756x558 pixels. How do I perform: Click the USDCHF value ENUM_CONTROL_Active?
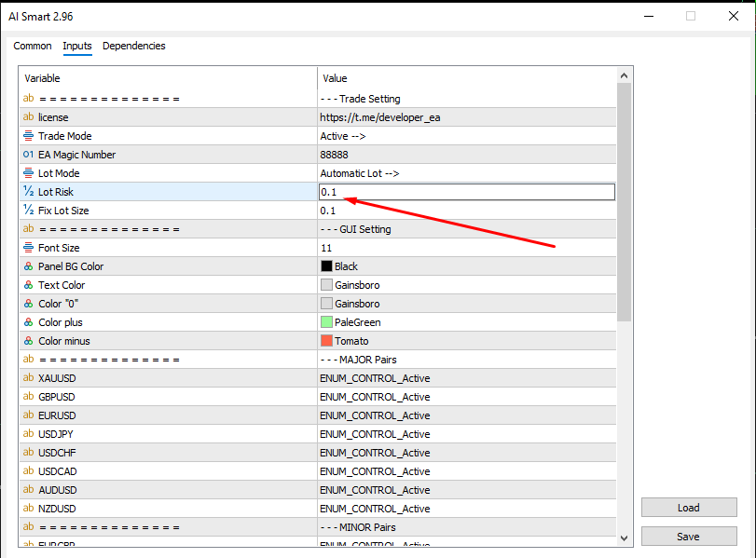tap(375, 453)
